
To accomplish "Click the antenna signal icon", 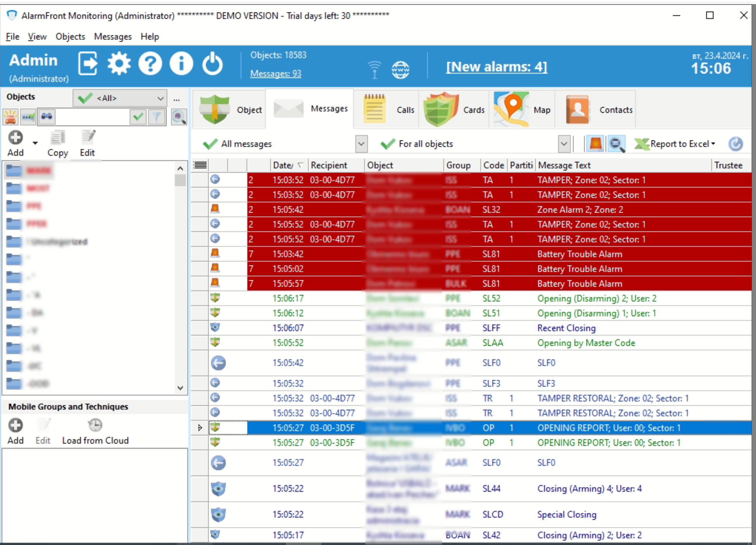I will 374,70.
